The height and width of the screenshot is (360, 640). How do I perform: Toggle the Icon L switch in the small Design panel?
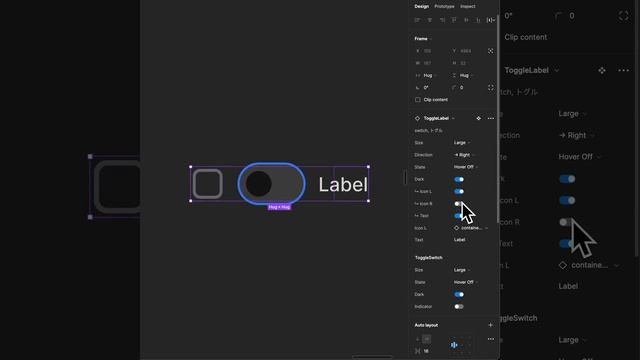pos(459,191)
